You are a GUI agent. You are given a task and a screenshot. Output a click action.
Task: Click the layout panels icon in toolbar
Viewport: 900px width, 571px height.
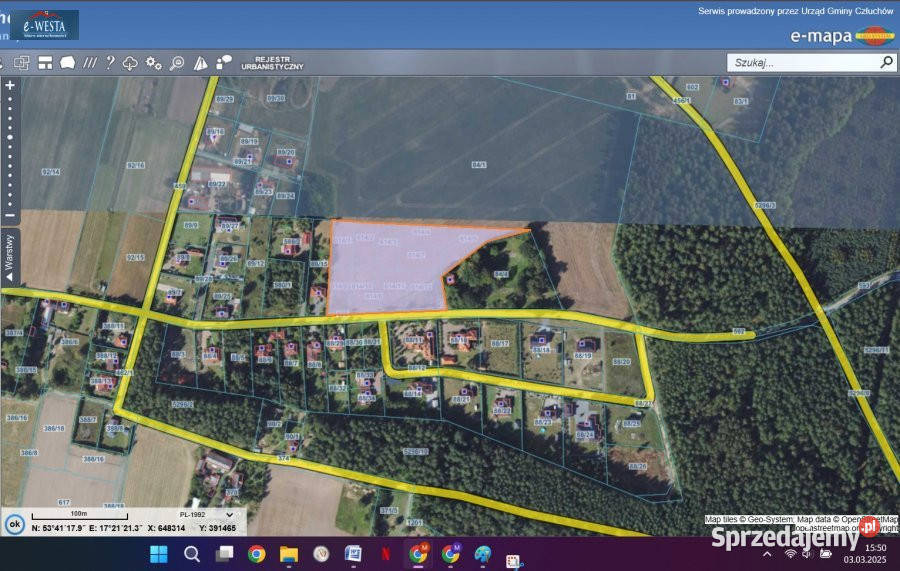click(45, 62)
